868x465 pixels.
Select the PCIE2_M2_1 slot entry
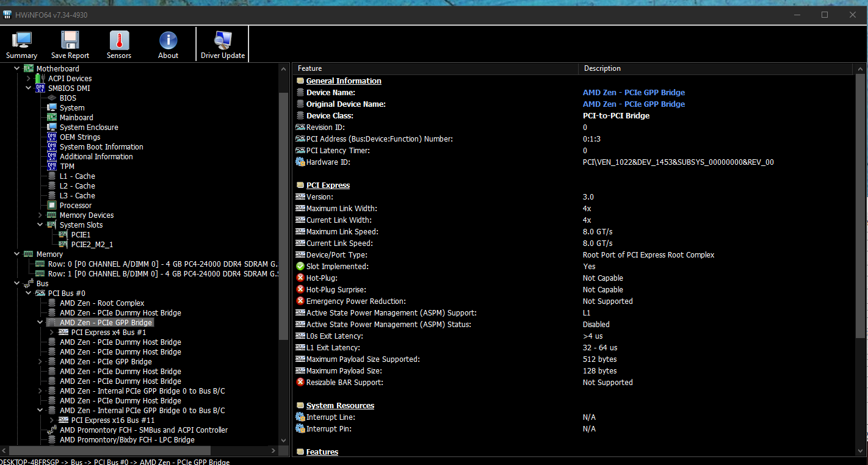point(92,244)
